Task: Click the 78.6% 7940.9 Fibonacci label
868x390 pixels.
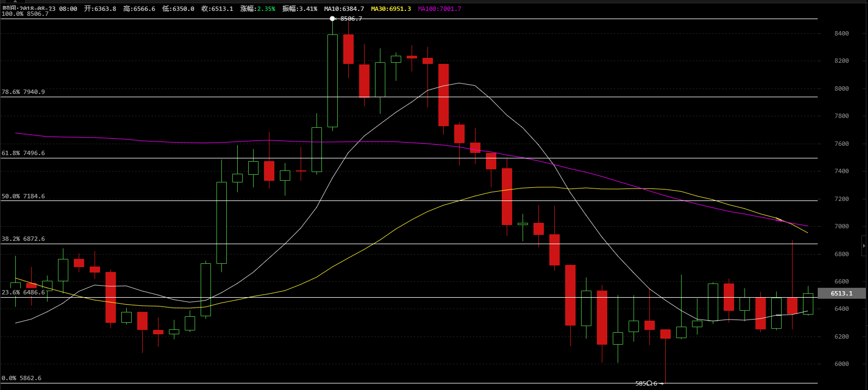Action: (23, 92)
